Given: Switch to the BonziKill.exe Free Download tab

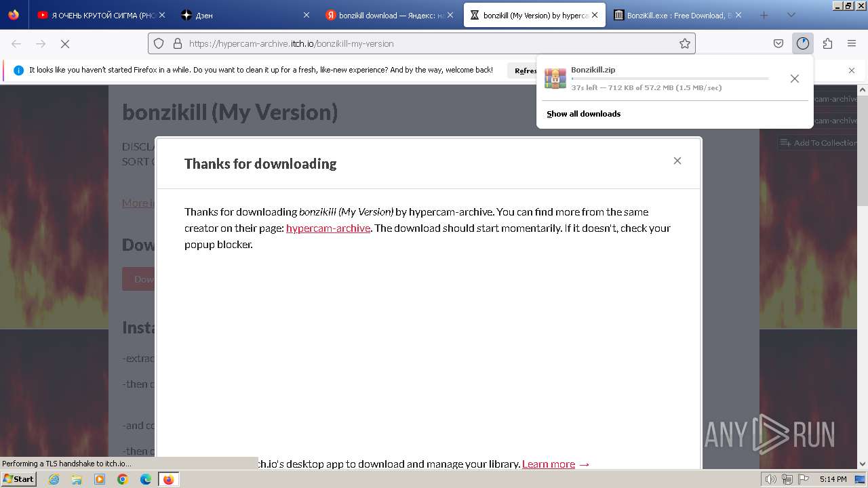Looking at the screenshot, I should [x=677, y=15].
